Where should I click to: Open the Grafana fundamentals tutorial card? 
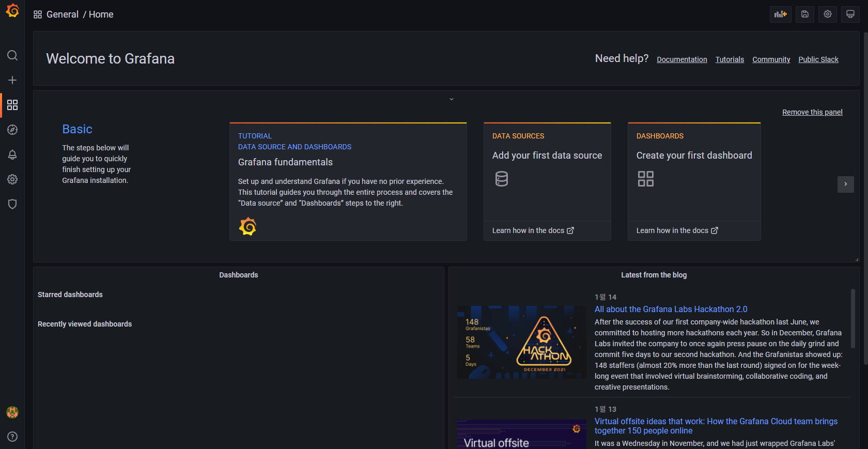pos(348,181)
